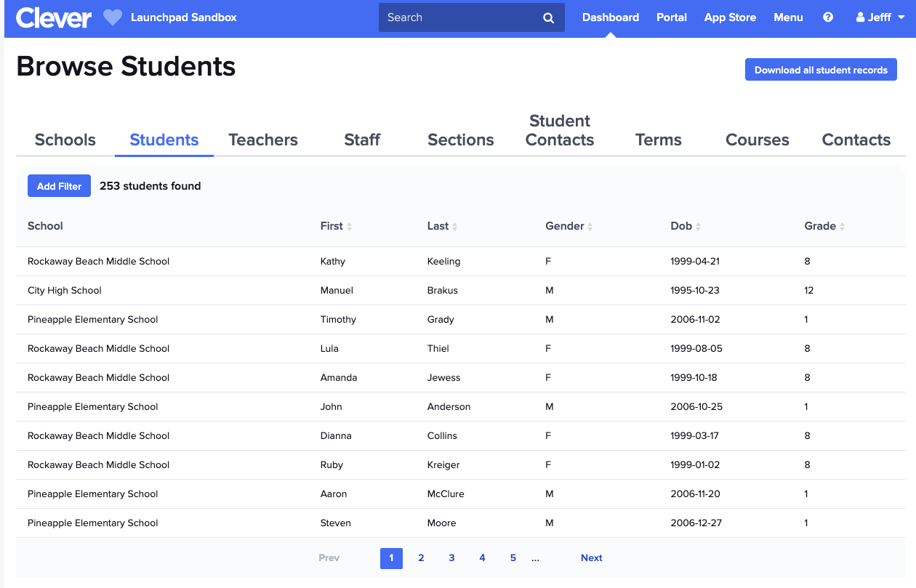Navigate to the Portal menu item
Image resolution: width=916 pixels, height=588 pixels.
coord(671,17)
